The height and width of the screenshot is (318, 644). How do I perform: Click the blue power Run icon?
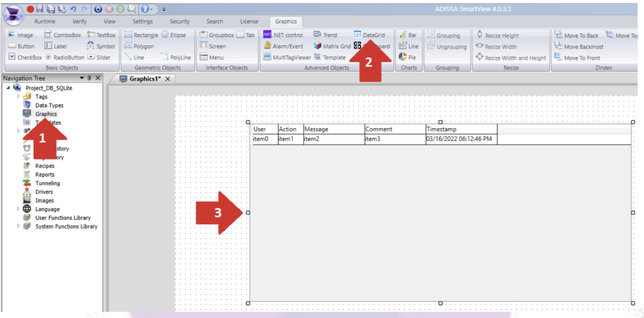click(x=98, y=9)
